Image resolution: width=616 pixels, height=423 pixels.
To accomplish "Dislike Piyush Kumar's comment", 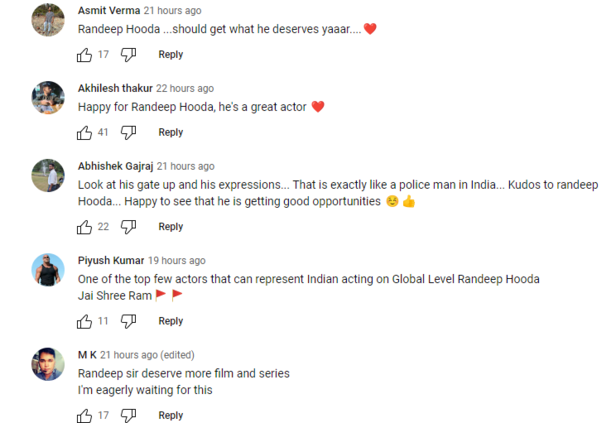I will (128, 321).
